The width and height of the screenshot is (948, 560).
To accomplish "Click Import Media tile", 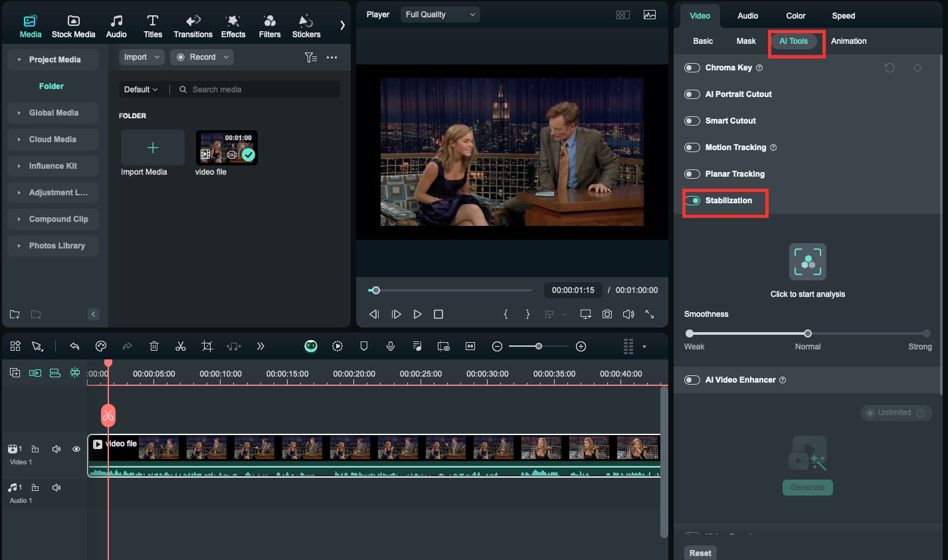I will [x=153, y=147].
